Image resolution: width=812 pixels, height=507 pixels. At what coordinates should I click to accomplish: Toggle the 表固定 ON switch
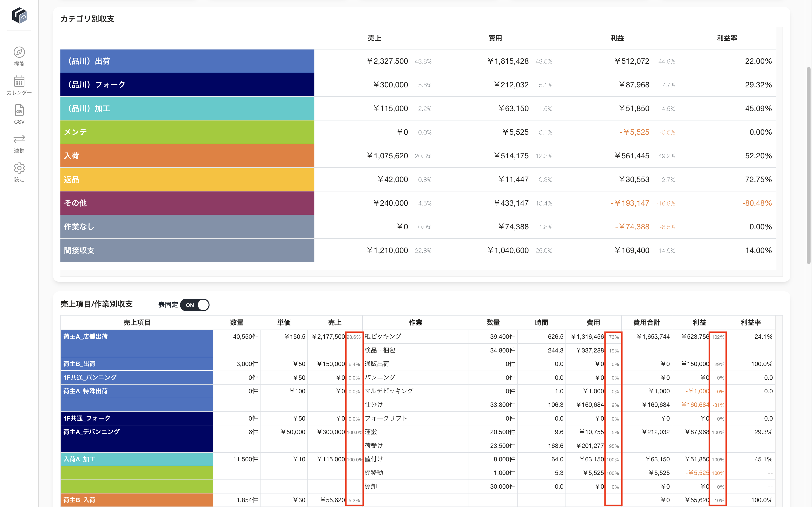(x=195, y=305)
